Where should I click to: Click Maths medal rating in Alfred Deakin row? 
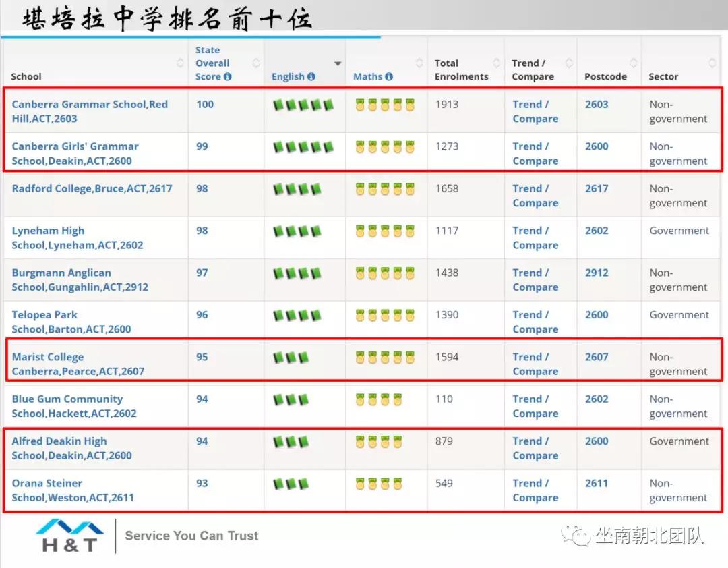point(379,442)
